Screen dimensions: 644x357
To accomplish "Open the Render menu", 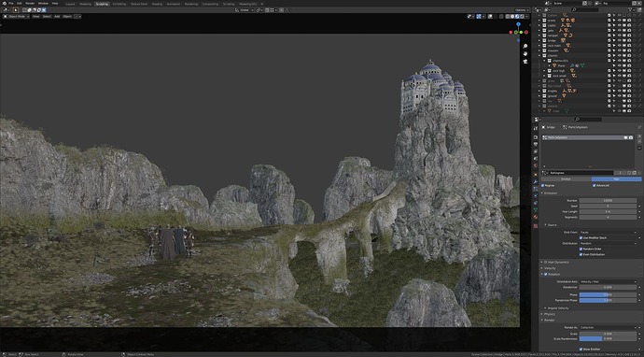I will pyautogui.click(x=30, y=4).
